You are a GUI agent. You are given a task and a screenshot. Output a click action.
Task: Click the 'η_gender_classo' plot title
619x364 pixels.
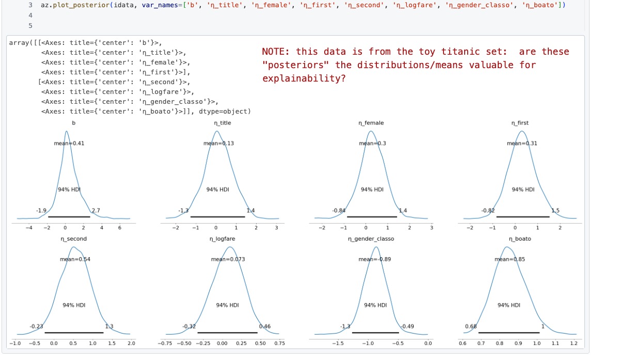point(371,239)
